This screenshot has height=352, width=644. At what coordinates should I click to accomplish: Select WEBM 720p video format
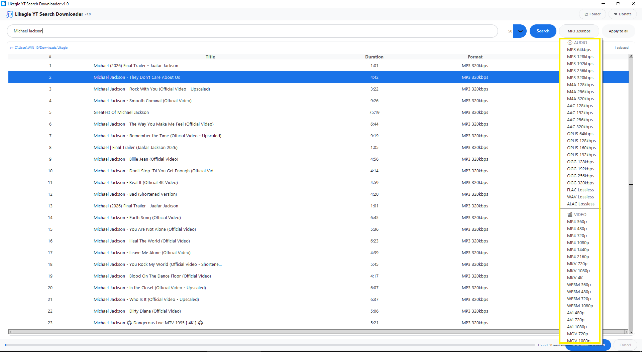click(x=579, y=299)
